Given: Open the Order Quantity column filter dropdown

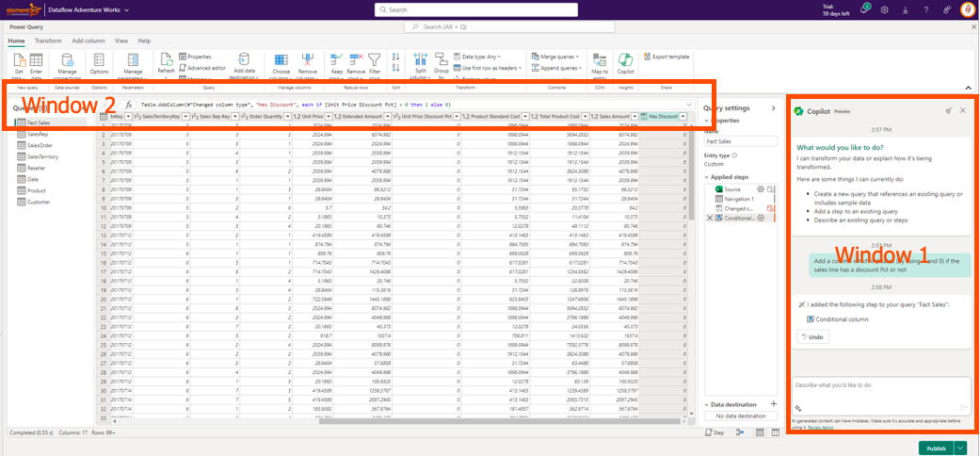Looking at the screenshot, I should pos(286,116).
